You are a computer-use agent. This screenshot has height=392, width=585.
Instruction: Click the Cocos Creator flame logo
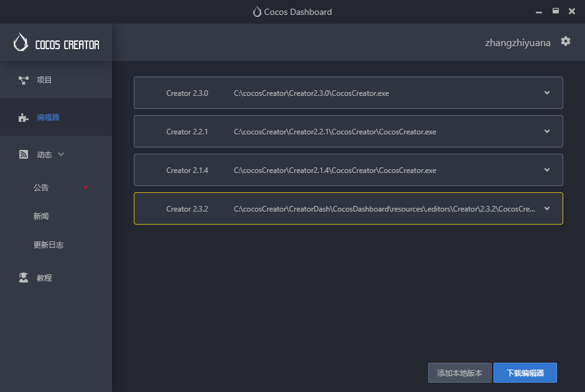[x=21, y=42]
